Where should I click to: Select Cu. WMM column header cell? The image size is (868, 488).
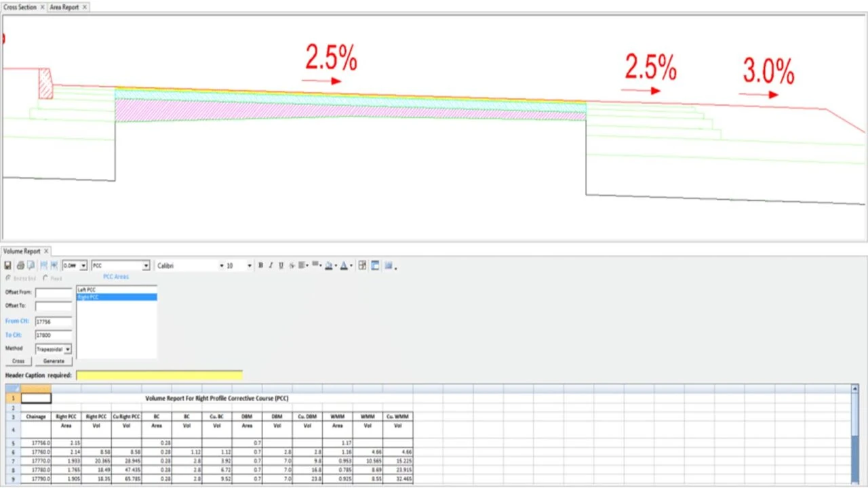click(x=397, y=416)
